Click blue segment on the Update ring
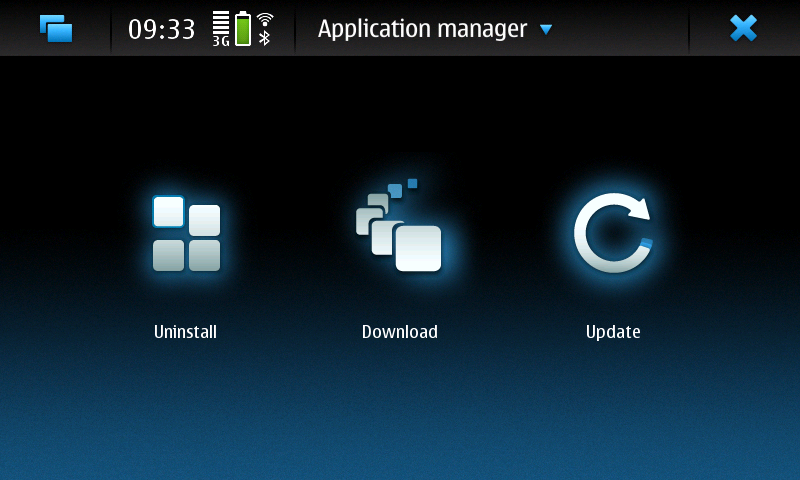Viewport: 800px width, 480px height. 646,243
